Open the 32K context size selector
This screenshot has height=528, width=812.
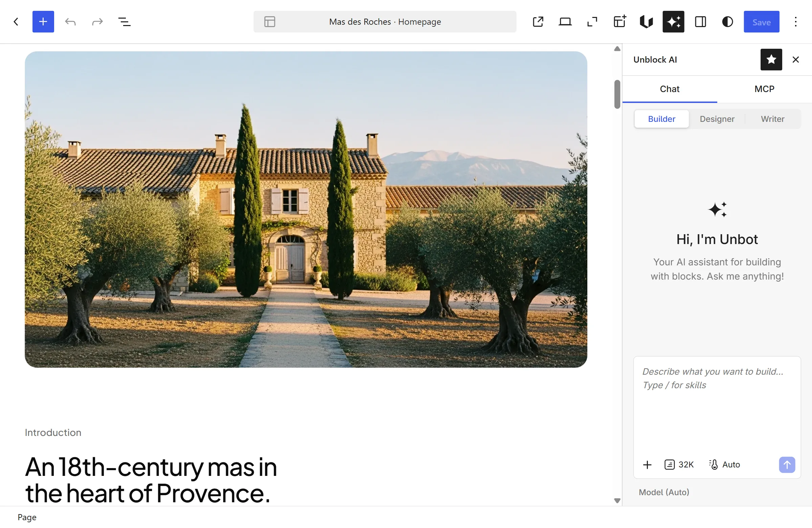tap(679, 465)
